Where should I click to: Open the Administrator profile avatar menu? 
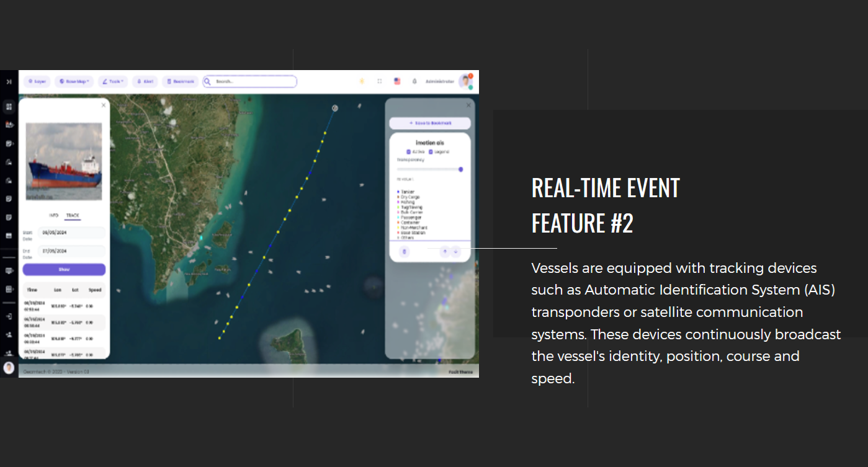tap(465, 81)
